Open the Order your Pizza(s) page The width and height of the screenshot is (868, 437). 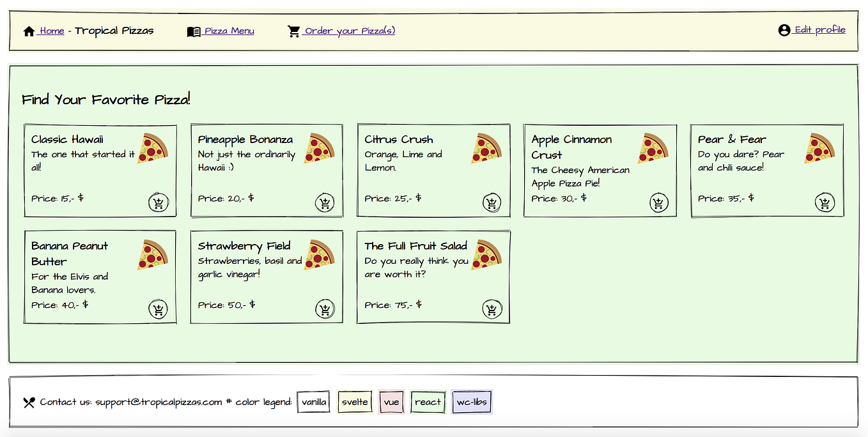350,31
